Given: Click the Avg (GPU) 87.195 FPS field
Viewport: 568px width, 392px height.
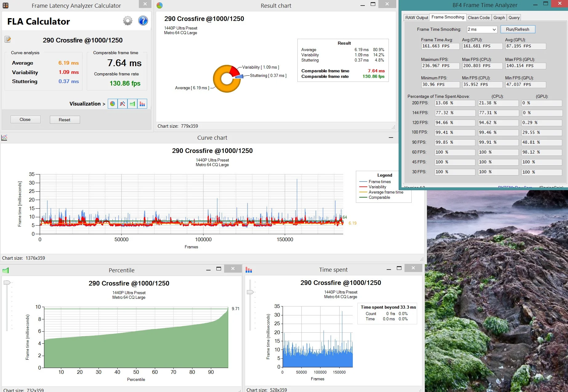Looking at the screenshot, I should pos(526,46).
